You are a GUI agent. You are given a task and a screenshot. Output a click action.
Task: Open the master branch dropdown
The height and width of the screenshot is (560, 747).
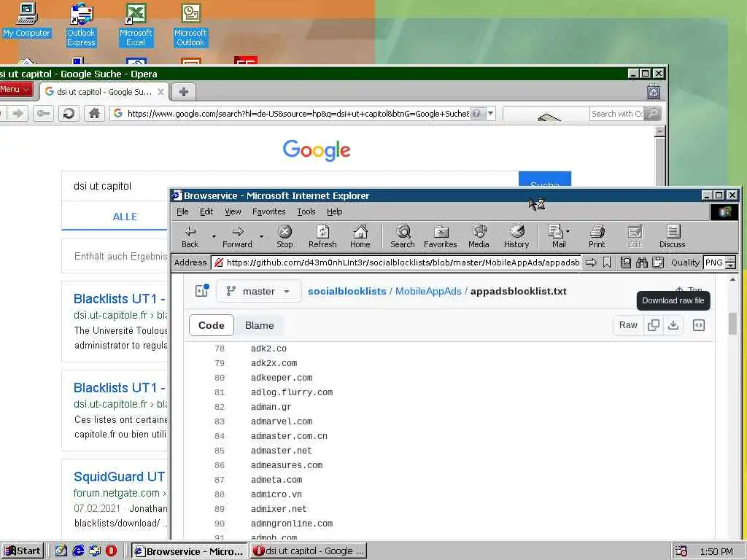click(x=259, y=291)
